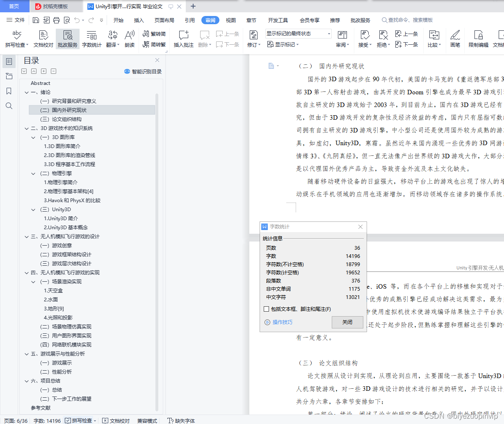Switch to the 引用 ribbon tab
The height and width of the screenshot is (424, 504).
pos(190,20)
